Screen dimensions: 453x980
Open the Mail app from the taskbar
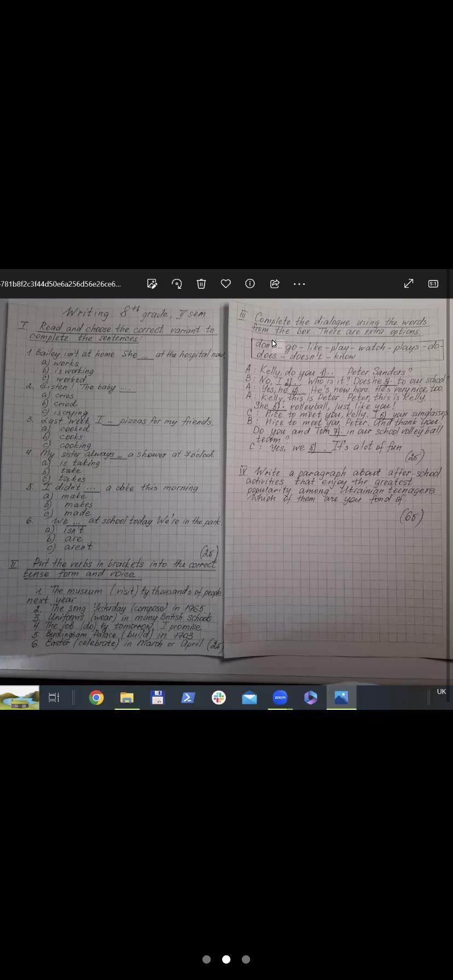249,698
